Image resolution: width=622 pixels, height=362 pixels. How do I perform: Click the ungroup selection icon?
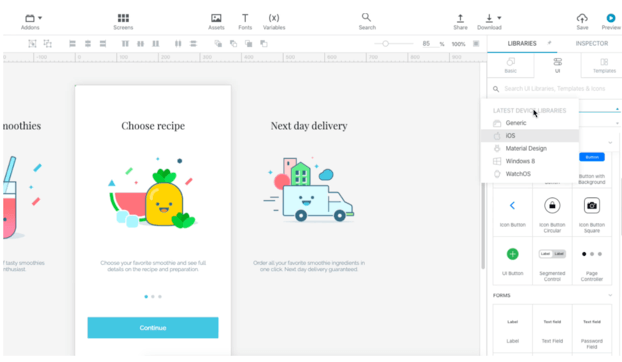click(48, 44)
